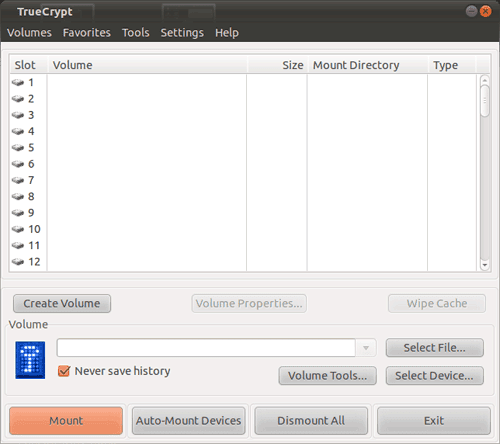Image resolution: width=500 pixels, height=444 pixels.
Task: Click Auto-Mount Devices button
Action: (x=188, y=421)
